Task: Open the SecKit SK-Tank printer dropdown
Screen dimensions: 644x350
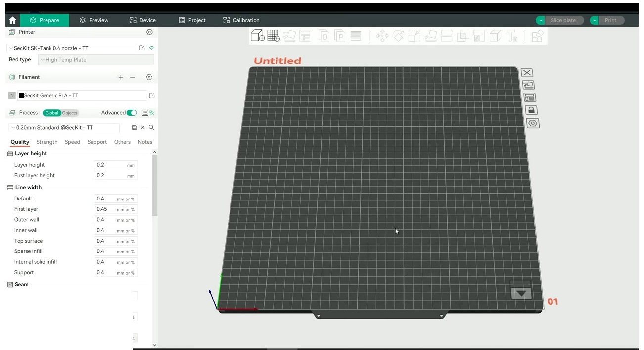Action: [x=72, y=48]
